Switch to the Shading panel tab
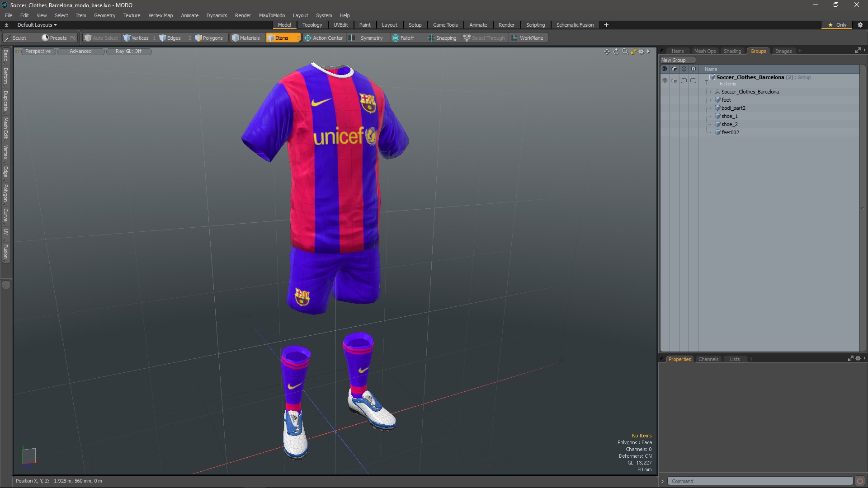This screenshot has height=488, width=868. tap(732, 51)
